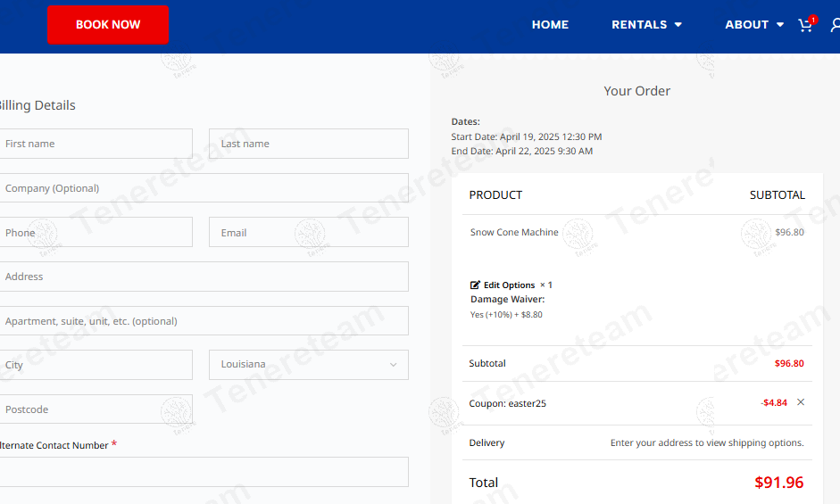840x504 pixels.
Task: Click the Start Date April 19 line
Action: pyautogui.click(x=526, y=136)
